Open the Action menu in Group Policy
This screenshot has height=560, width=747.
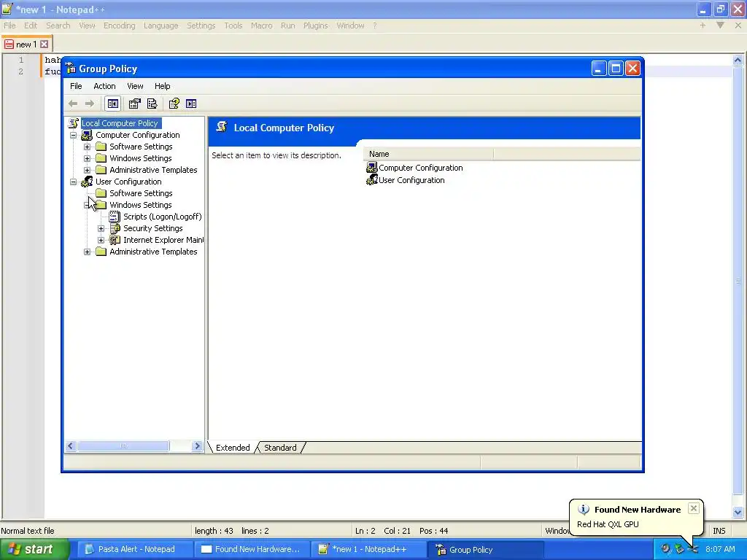coord(104,86)
